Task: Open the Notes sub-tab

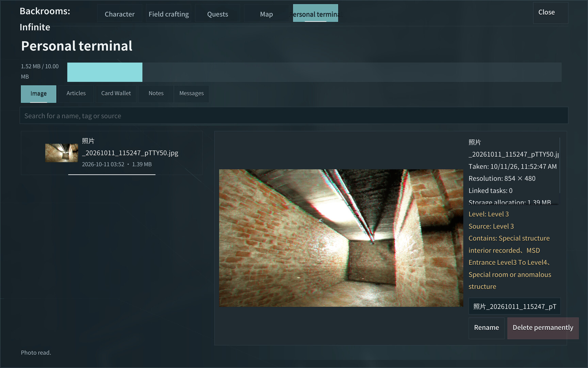Action: coord(156,94)
